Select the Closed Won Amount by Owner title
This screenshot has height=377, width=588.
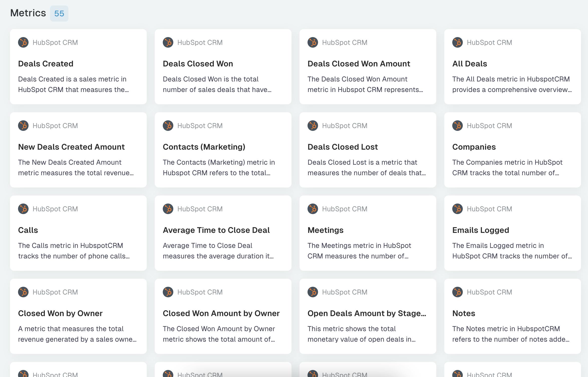tap(221, 313)
